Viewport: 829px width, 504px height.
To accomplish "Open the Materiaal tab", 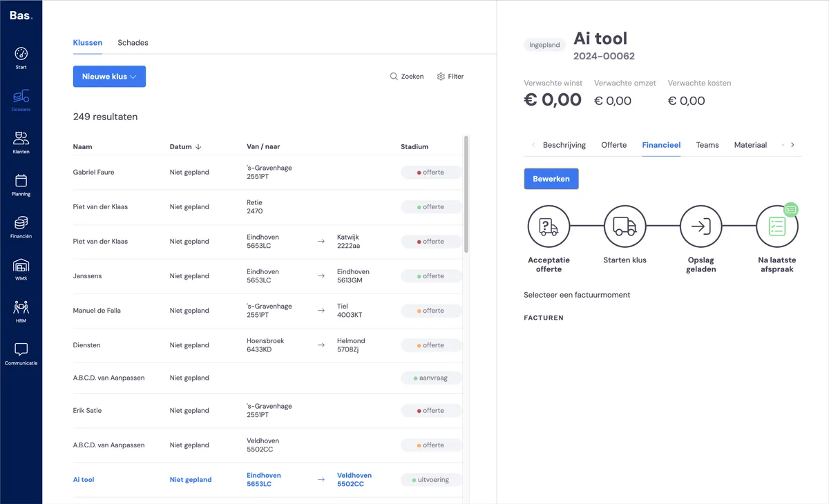I will point(751,145).
